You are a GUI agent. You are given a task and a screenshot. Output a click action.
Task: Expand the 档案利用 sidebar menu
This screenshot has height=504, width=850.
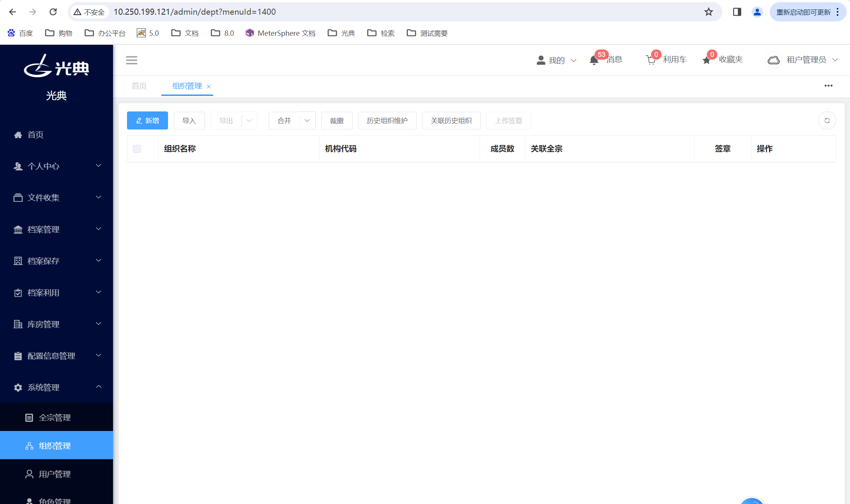[x=57, y=292]
